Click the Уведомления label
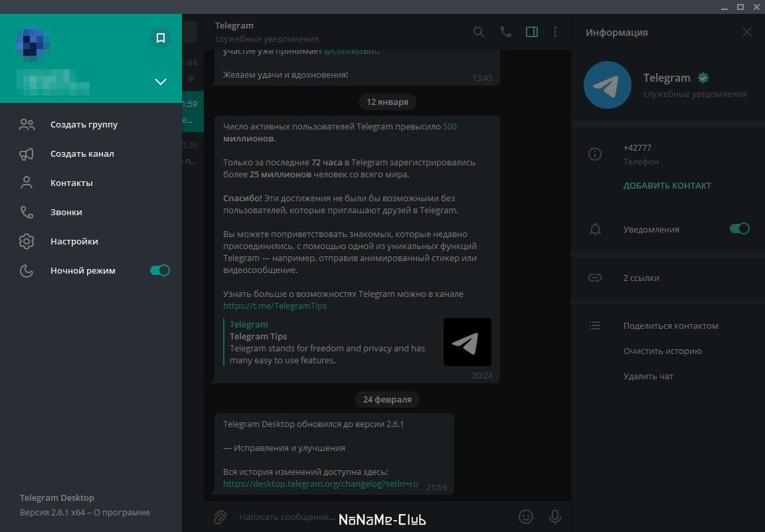 click(651, 229)
